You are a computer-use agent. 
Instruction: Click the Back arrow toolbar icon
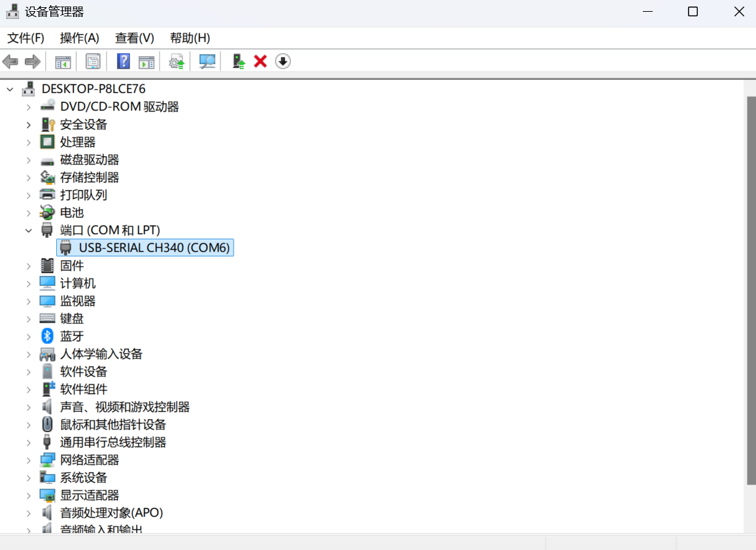tap(10, 61)
